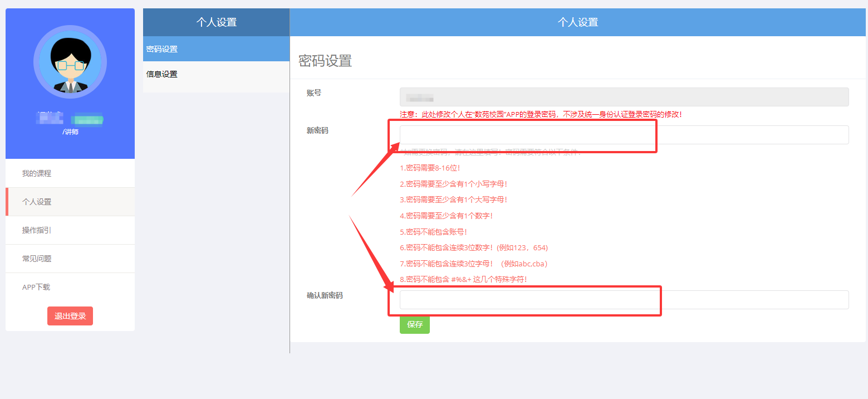Click the 新密码 input field
Image resolution: width=868 pixels, height=399 pixels.
(x=624, y=135)
